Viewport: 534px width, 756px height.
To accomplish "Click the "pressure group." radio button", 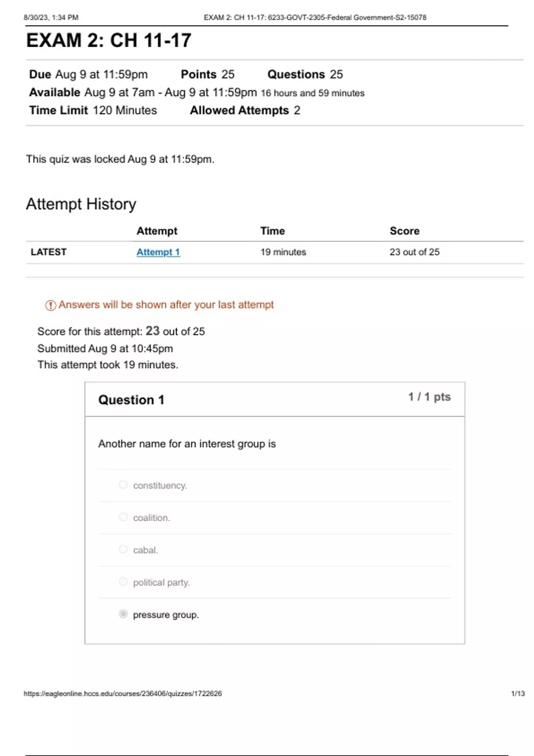I will 123,614.
